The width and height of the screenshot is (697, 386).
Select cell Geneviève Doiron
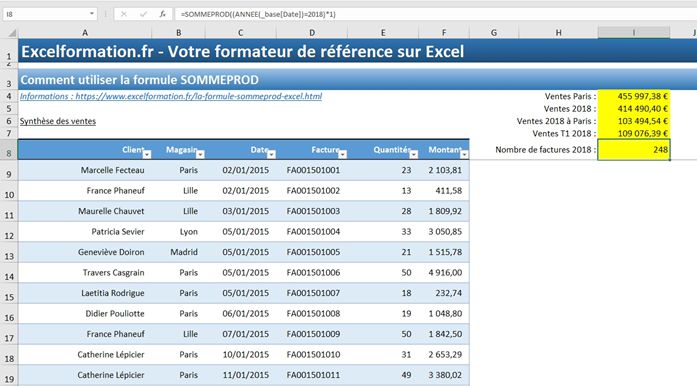tap(85, 252)
